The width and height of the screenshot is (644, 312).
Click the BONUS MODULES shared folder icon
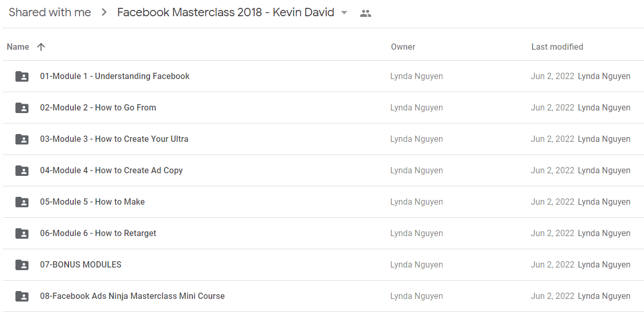[x=22, y=265]
